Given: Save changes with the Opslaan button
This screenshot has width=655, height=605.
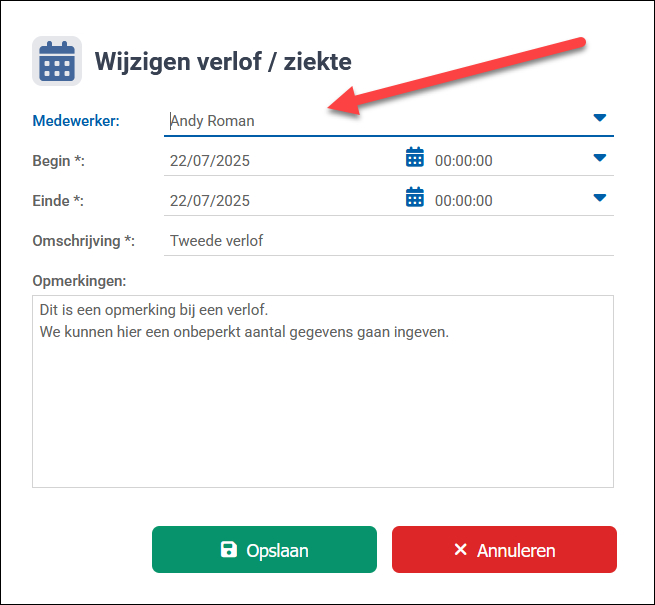Looking at the screenshot, I should (264, 550).
